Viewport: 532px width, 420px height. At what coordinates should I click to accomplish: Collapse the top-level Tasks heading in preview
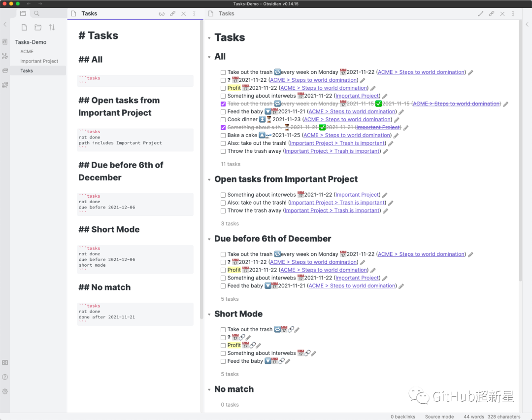(209, 38)
